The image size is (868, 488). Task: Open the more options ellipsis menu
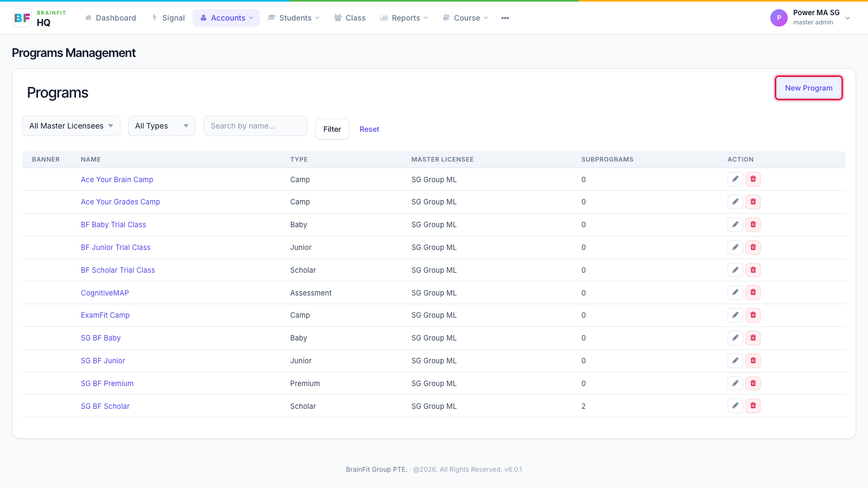click(505, 18)
